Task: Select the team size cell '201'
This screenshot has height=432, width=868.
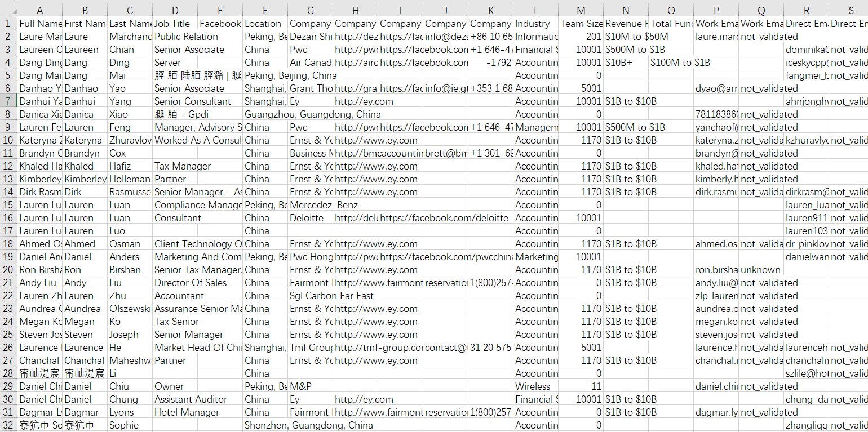Action: click(581, 37)
